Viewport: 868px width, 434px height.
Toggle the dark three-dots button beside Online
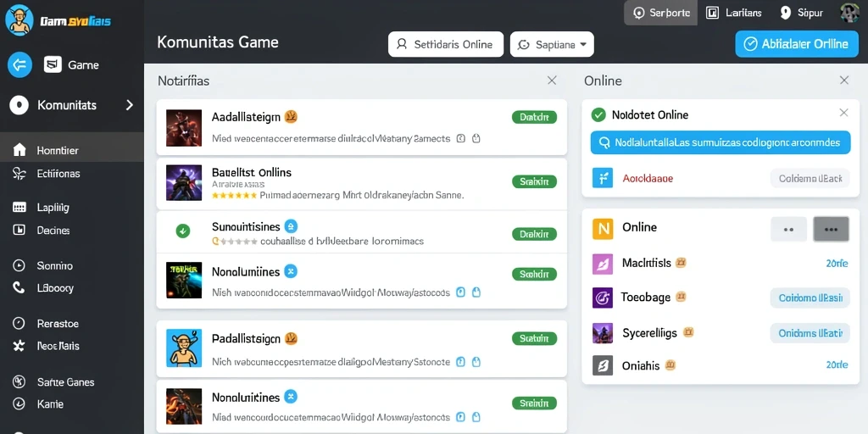coord(831,229)
